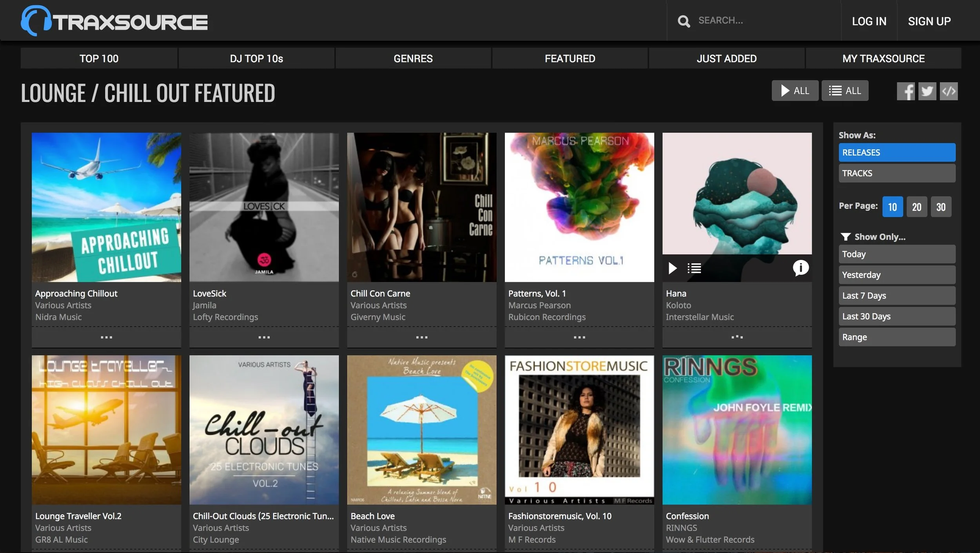Image resolution: width=980 pixels, height=553 pixels.
Task: Click Play All button
Action: [x=795, y=91]
